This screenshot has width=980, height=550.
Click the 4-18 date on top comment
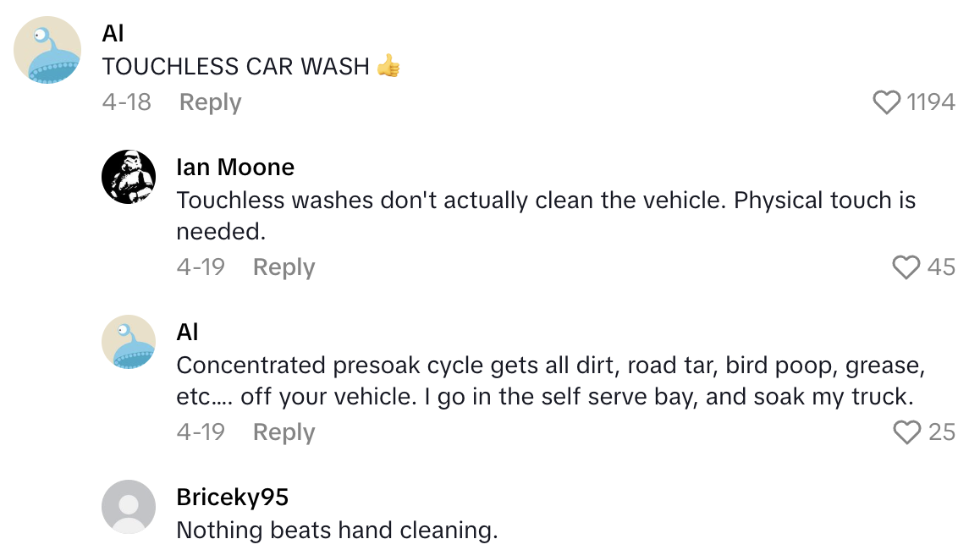[x=126, y=102]
